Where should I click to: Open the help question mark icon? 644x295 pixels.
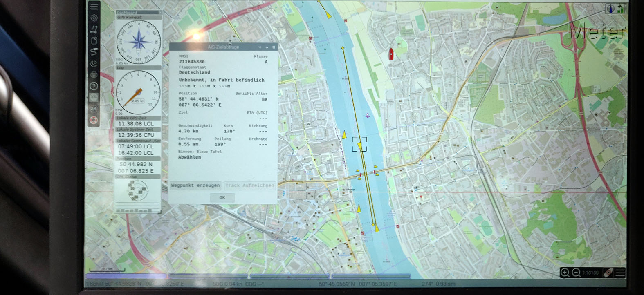94,86
